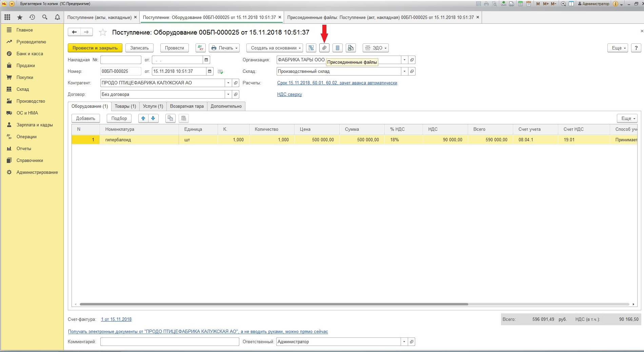Open the Присоединенные файлы window tab

(x=380, y=17)
